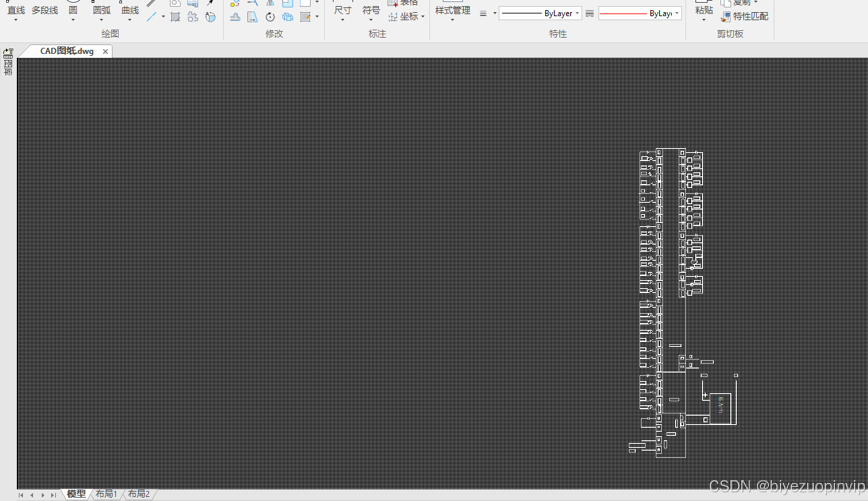
Task: Expand the 粘贴 paste dropdown arrow
Action: pos(704,20)
